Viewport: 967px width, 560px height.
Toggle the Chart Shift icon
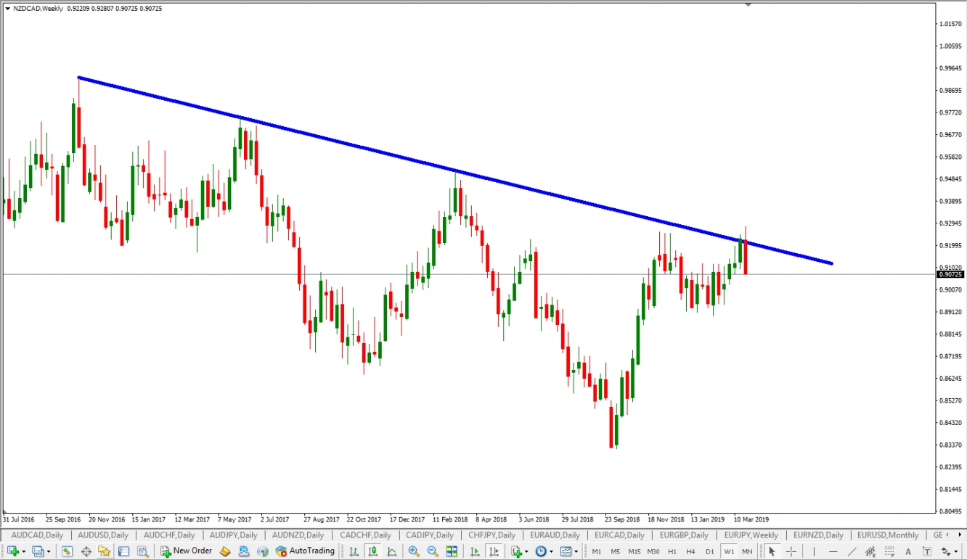tap(494, 551)
